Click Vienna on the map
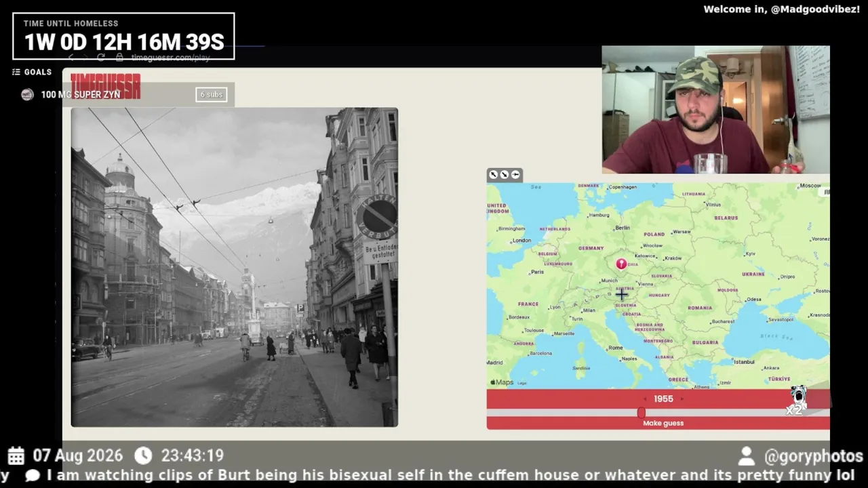The image size is (868, 488). tap(645, 284)
